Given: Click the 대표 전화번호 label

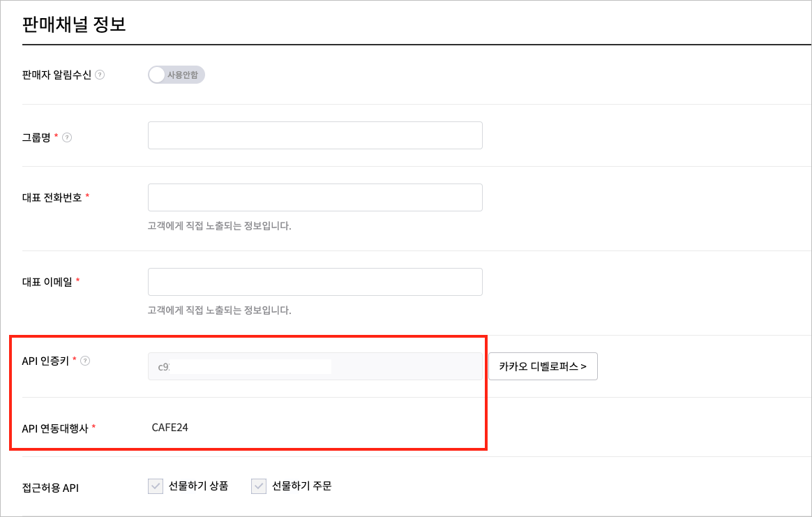Looking at the screenshot, I should [52, 197].
